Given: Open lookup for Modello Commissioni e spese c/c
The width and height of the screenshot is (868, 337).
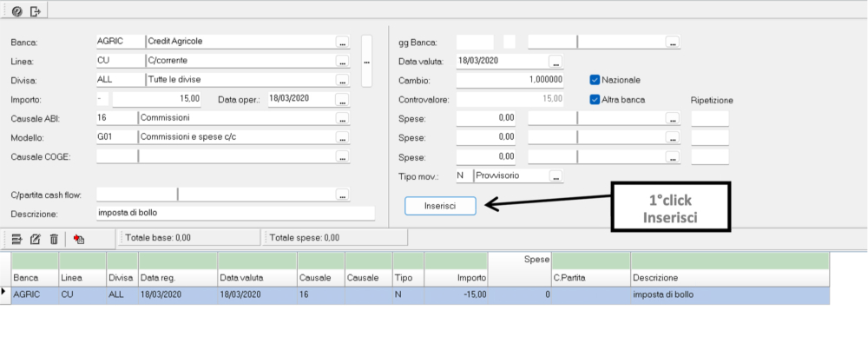Looking at the screenshot, I should (x=343, y=137).
